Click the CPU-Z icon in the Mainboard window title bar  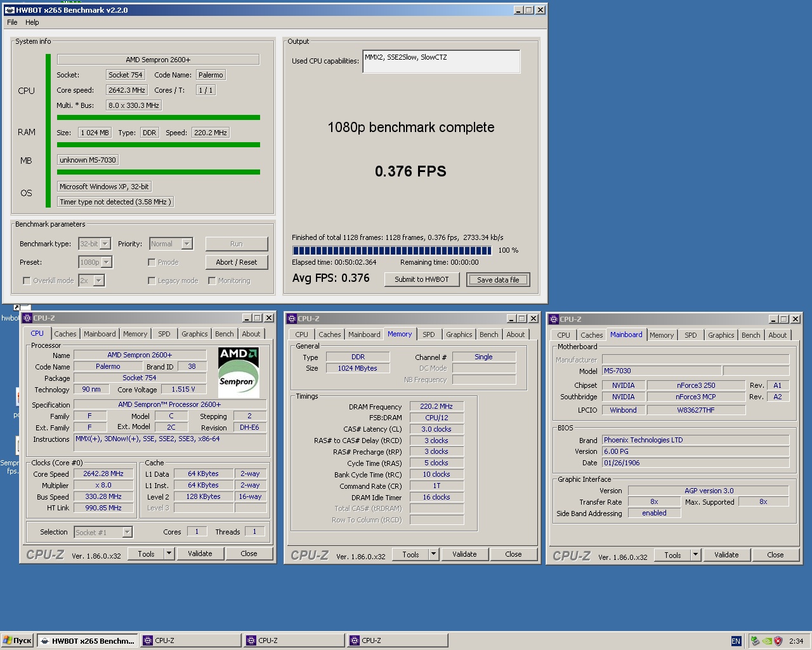click(554, 319)
